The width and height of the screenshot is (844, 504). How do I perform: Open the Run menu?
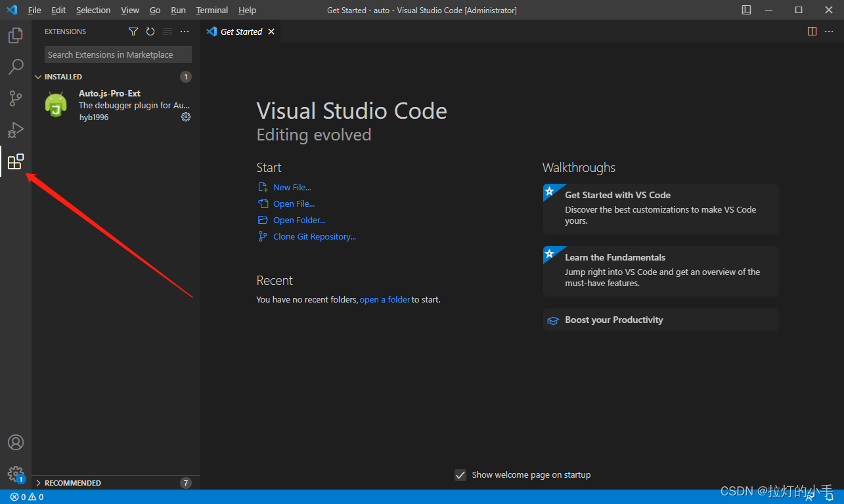tap(178, 10)
